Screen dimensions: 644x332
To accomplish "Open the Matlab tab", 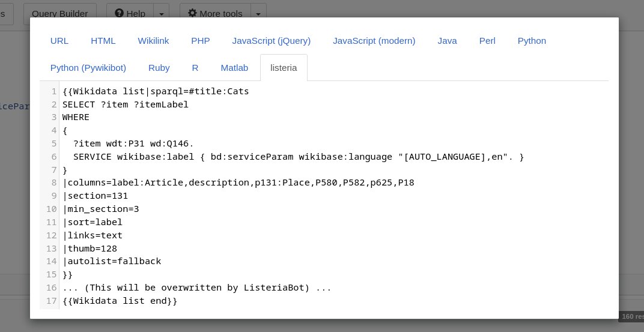I will click(x=234, y=68).
